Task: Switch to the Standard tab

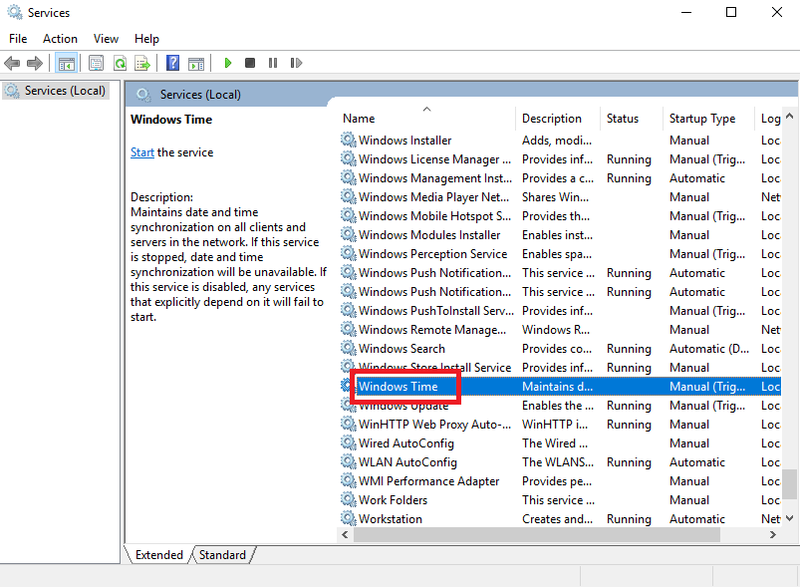Action: (x=222, y=555)
